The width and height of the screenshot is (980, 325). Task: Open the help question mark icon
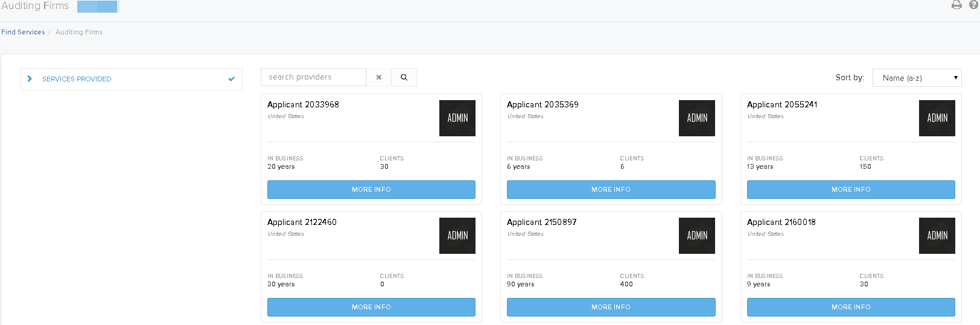973,5
